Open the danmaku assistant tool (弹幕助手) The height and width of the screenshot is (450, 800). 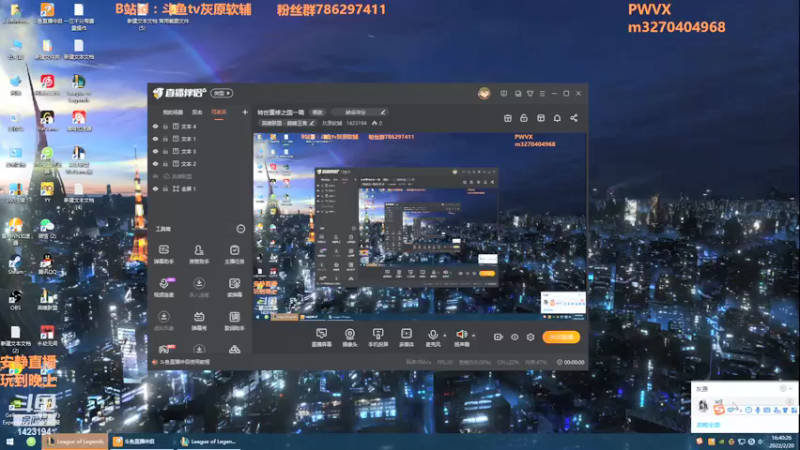pos(164,254)
